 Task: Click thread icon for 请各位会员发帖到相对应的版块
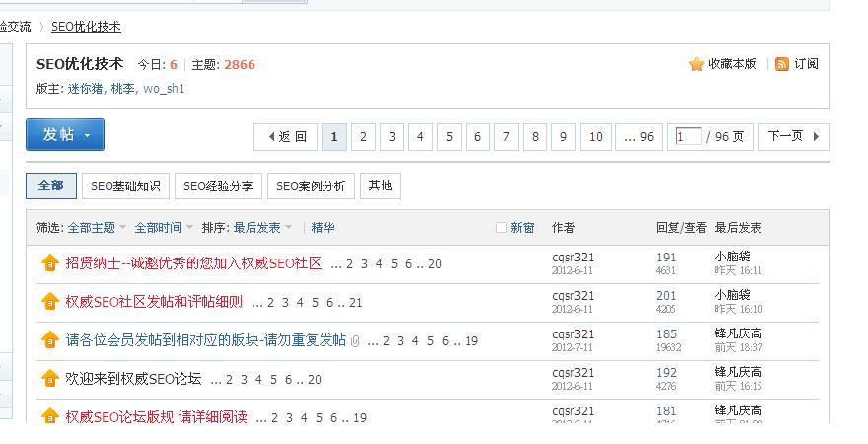(x=50, y=340)
